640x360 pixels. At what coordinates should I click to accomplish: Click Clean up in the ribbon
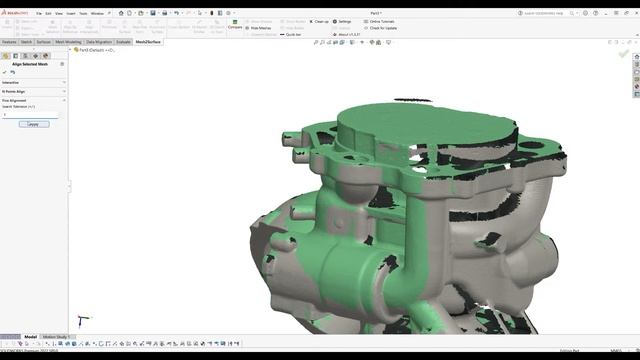click(319, 22)
